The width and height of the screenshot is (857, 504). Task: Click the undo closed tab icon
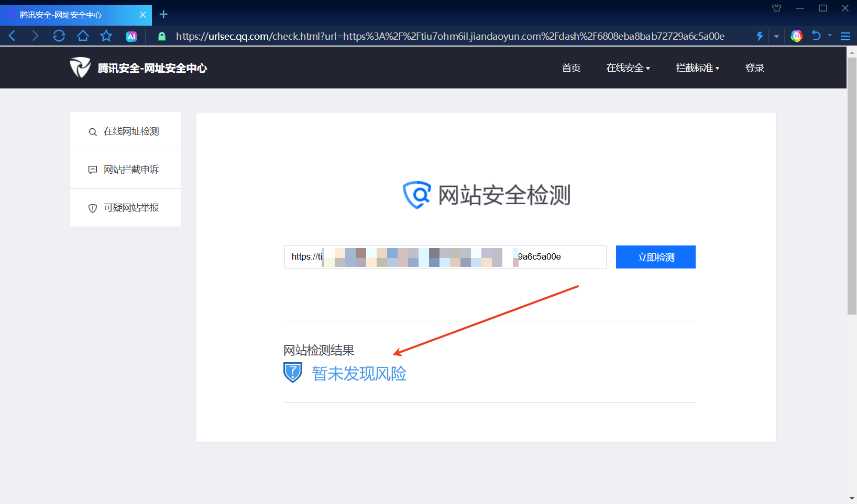[x=816, y=36]
